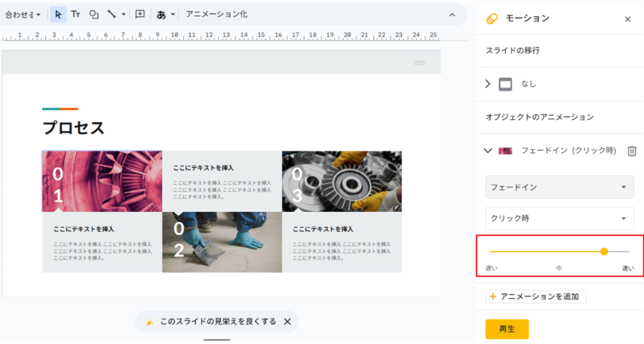Expand the slide transition なし section
Image resolution: width=644 pixels, height=344 pixels.
[488, 84]
